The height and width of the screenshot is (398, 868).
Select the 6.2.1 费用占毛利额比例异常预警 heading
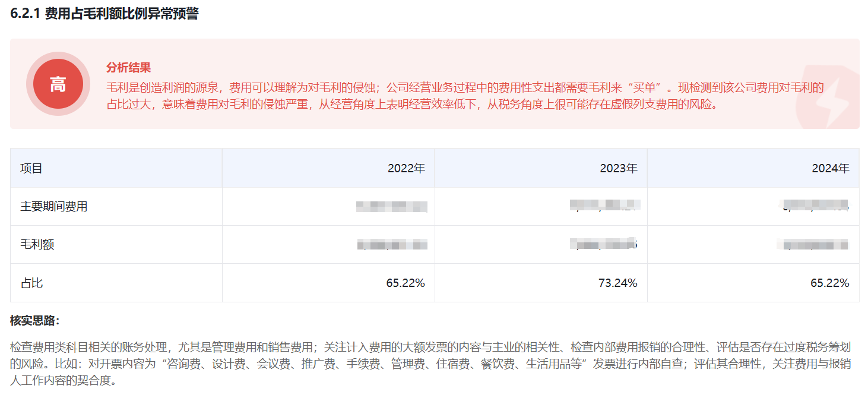point(104,14)
